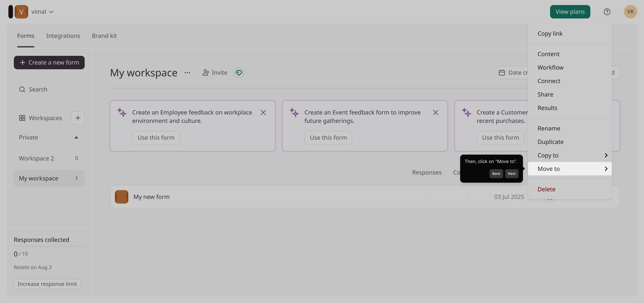Screen dimensions: 644x303
Task: Click the Workspaces grid icon
Action: click(x=22, y=118)
